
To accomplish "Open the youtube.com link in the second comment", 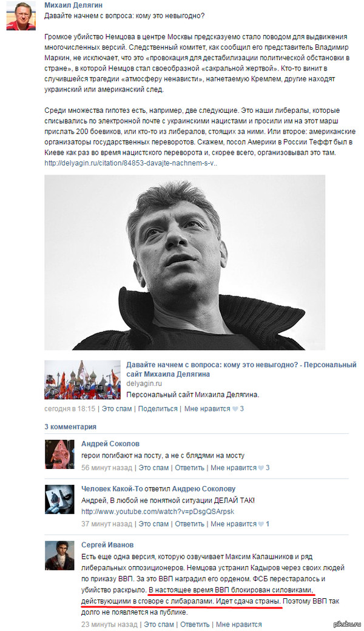I will [158, 512].
